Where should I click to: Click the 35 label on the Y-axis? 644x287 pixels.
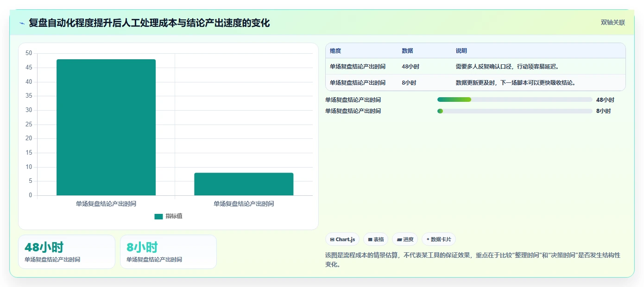click(x=29, y=96)
